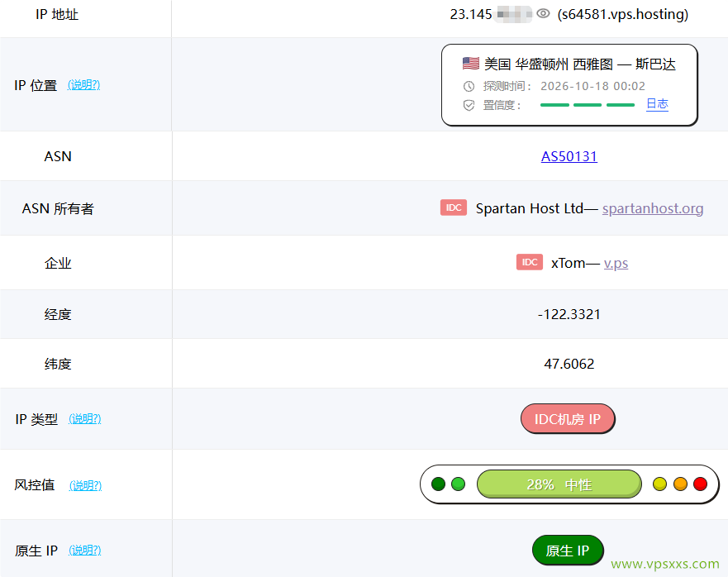Screen dimensions: 728x577
Task: Click the US flag icon
Action: pyautogui.click(x=471, y=63)
